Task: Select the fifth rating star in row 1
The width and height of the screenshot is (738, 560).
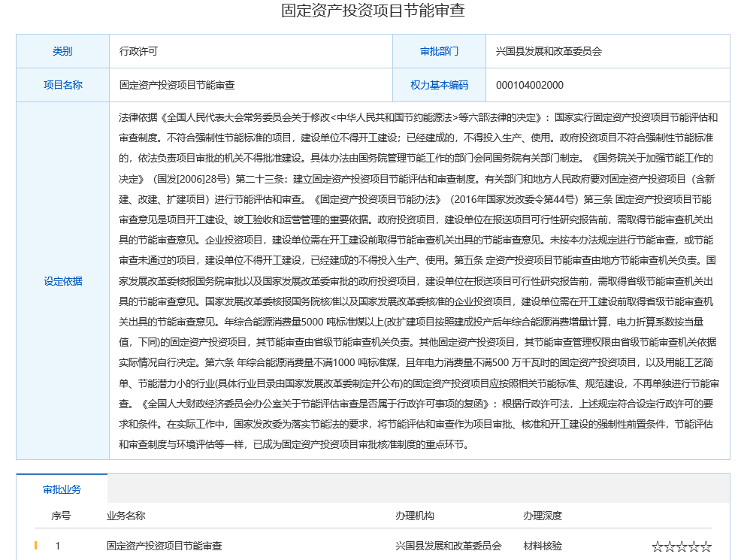Action: (706, 547)
